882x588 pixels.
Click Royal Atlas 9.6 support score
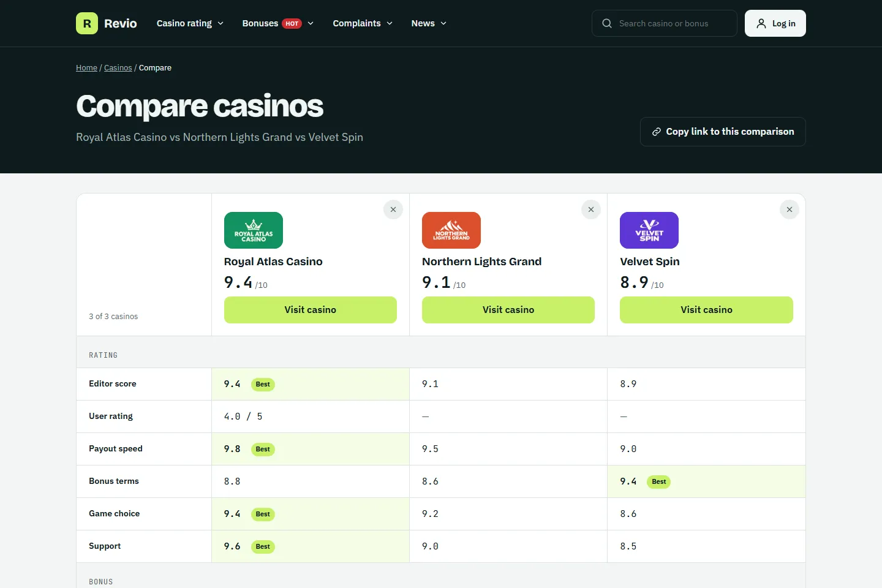(232, 546)
